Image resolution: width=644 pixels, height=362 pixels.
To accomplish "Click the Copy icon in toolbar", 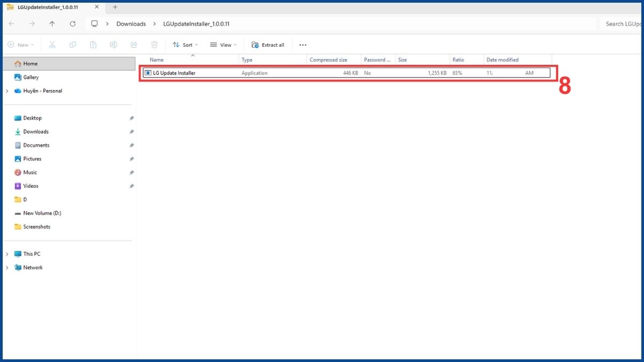I will [x=72, y=45].
